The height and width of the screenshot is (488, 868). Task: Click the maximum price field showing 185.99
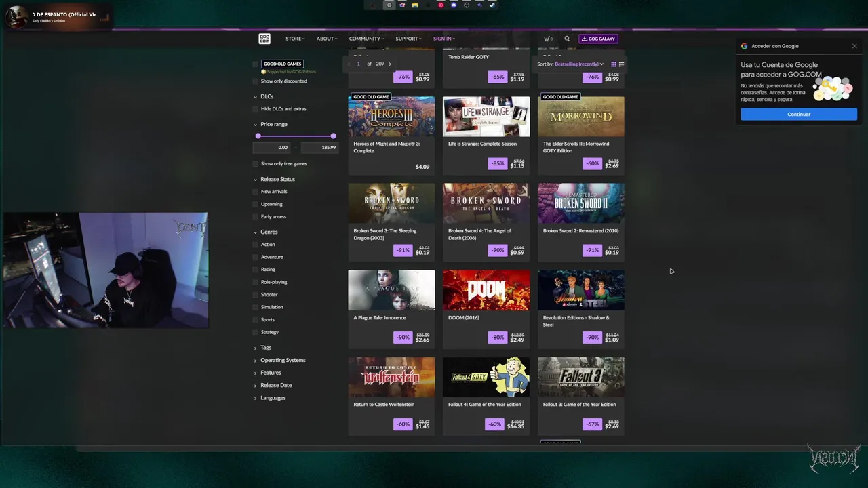point(319,147)
